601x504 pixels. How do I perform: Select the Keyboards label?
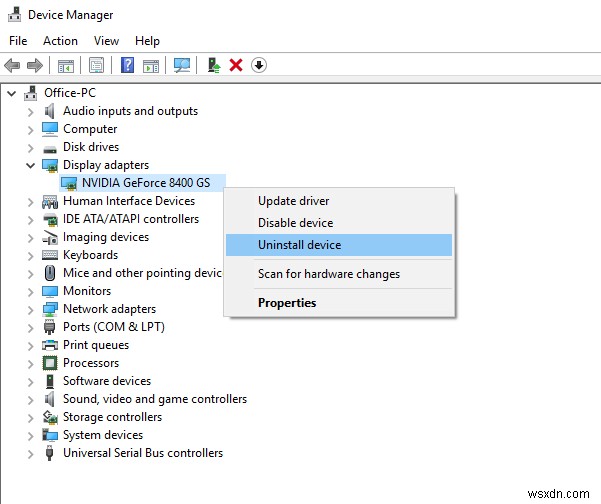90,255
